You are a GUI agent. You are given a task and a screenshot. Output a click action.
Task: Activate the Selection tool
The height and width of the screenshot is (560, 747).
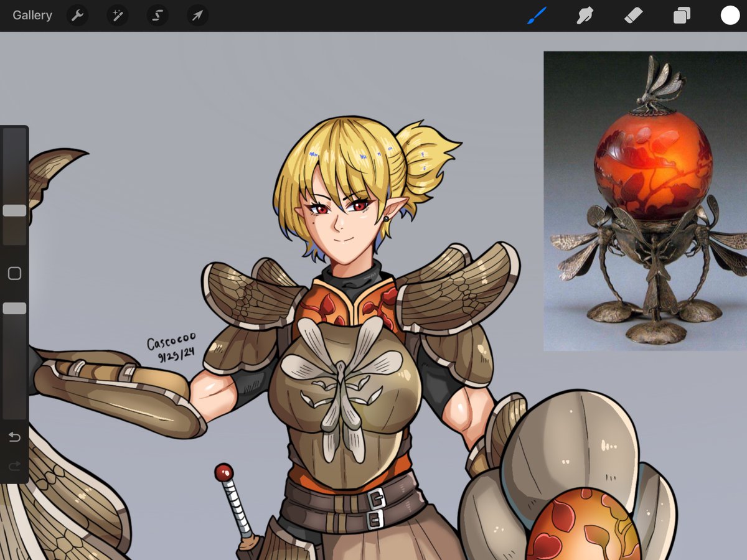[x=157, y=15]
